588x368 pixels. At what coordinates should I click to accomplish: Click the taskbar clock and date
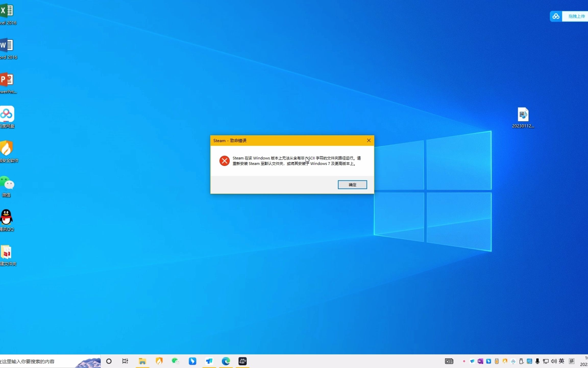pyautogui.click(x=584, y=361)
